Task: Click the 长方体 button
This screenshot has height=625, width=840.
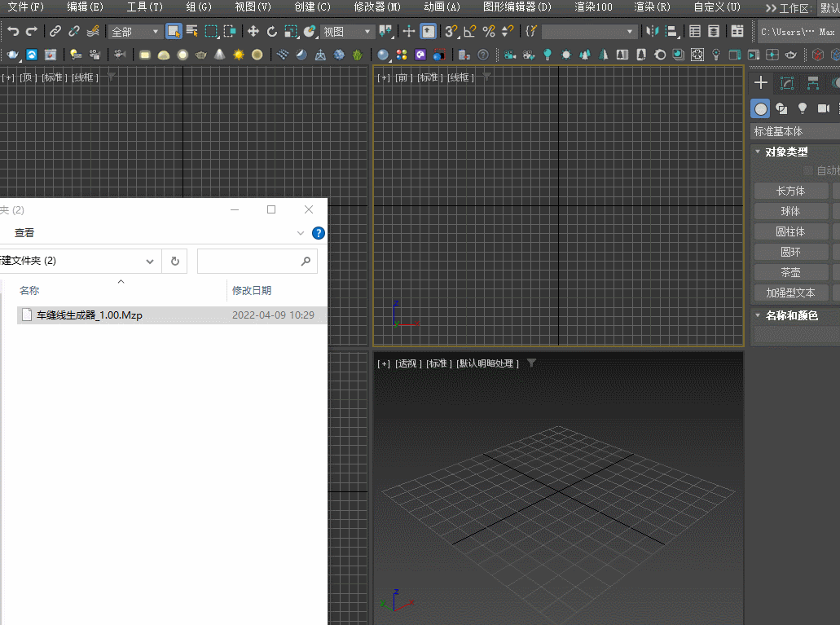Action: pyautogui.click(x=790, y=191)
